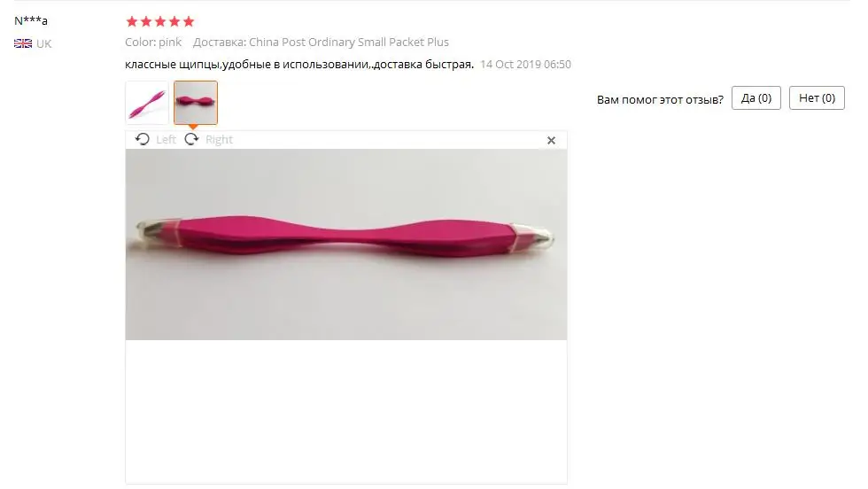Click the UK country label
Screen dimensions: 868x489
(x=43, y=43)
